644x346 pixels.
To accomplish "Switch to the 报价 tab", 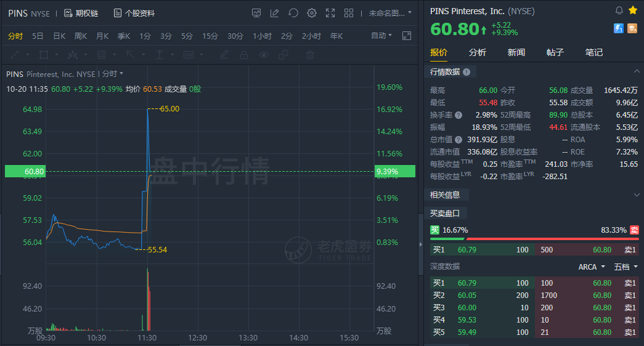I will [439, 52].
